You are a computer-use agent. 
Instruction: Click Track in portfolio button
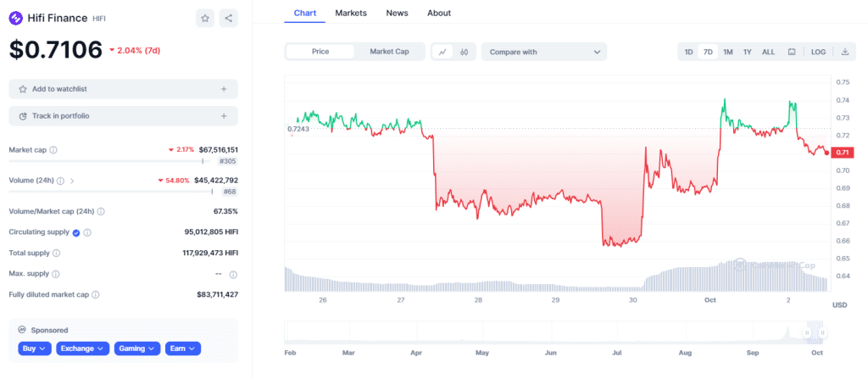124,116
